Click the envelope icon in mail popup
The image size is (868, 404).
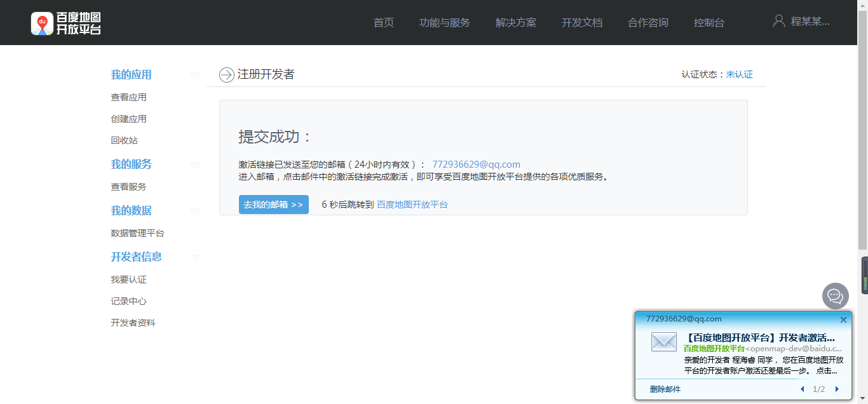pos(664,342)
